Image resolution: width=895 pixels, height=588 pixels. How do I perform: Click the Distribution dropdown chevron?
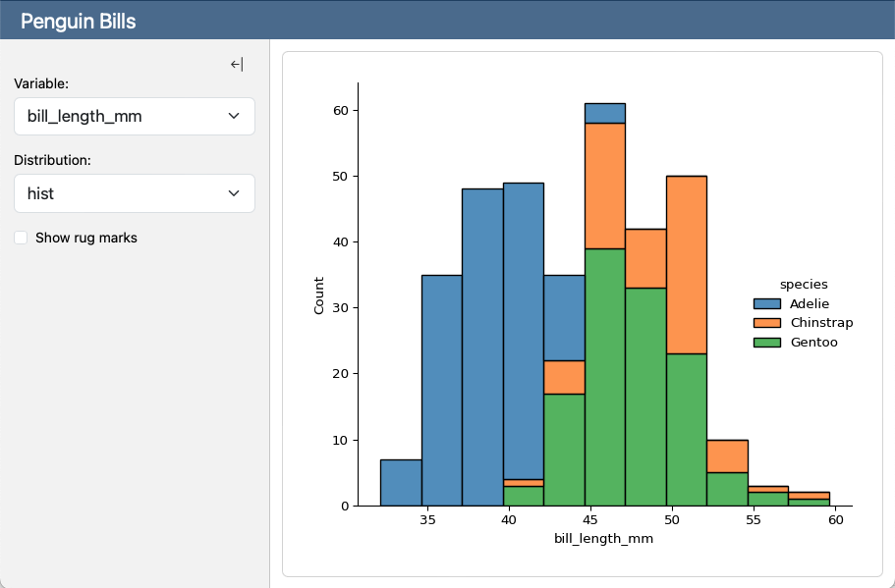click(x=234, y=193)
